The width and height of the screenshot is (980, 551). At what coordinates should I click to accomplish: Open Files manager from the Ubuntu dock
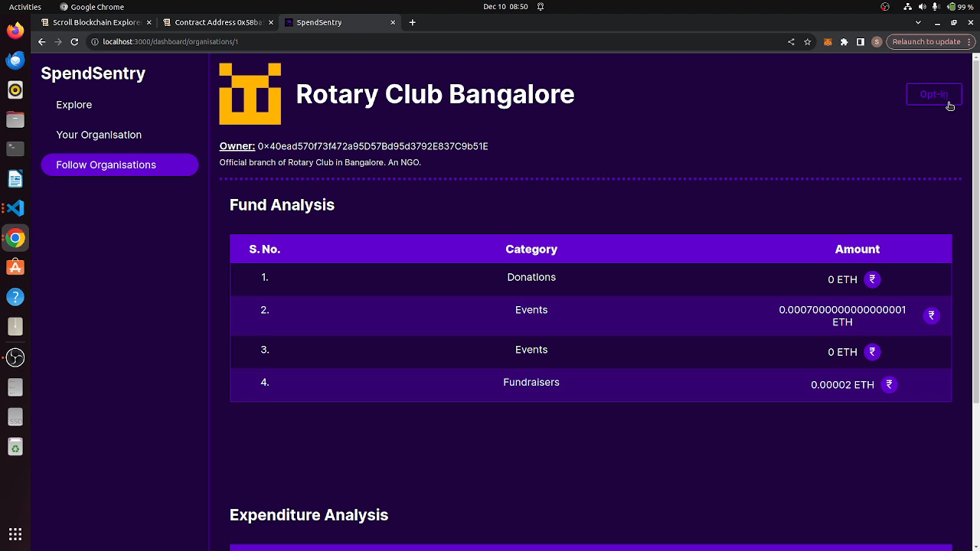(15, 119)
